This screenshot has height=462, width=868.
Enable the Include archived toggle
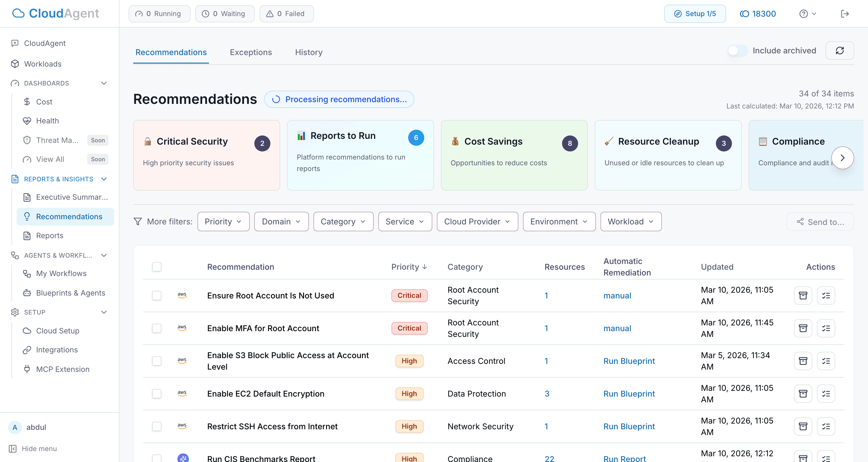pos(737,51)
